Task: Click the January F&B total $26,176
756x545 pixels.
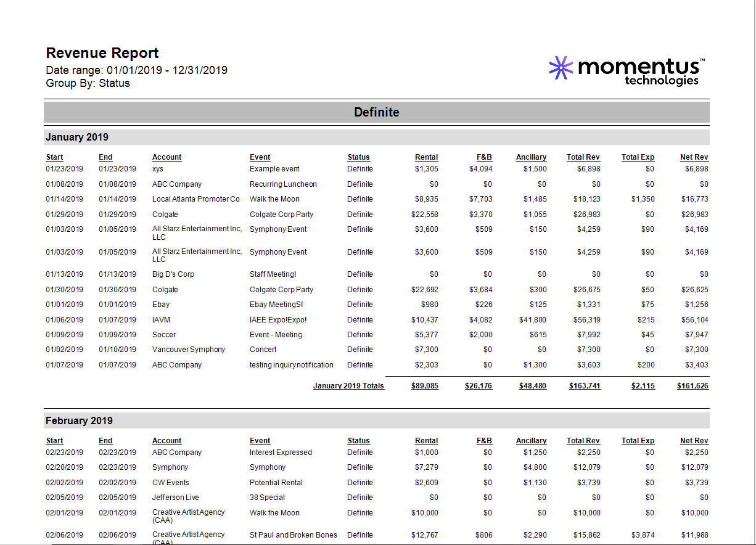Action: pos(479,386)
